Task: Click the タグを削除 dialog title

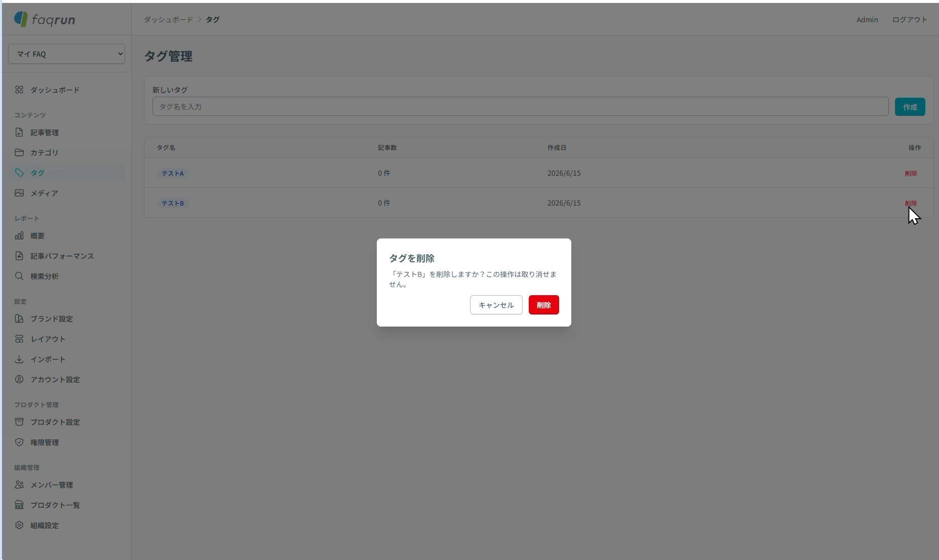Action: point(411,258)
